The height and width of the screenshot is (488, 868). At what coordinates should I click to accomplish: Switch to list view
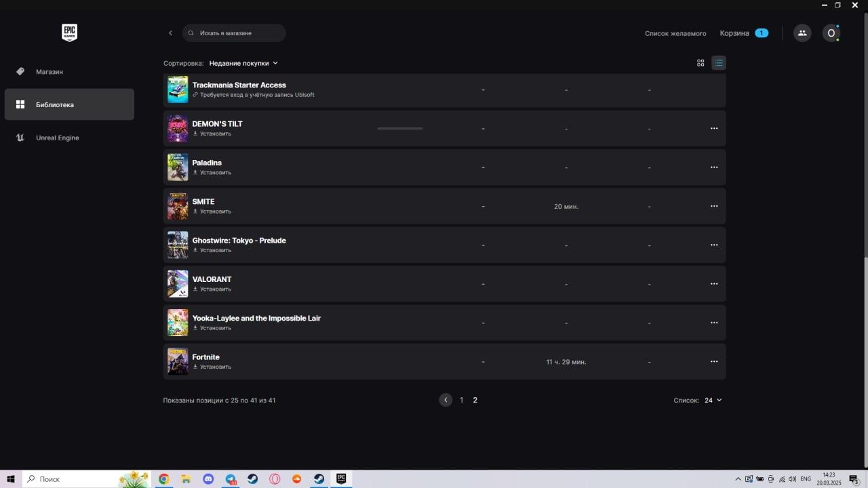click(x=719, y=63)
